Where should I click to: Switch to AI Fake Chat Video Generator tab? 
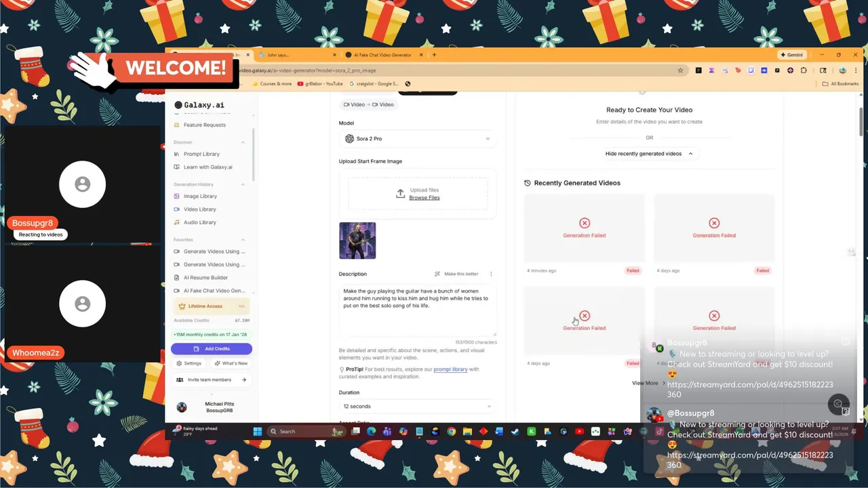[383, 55]
